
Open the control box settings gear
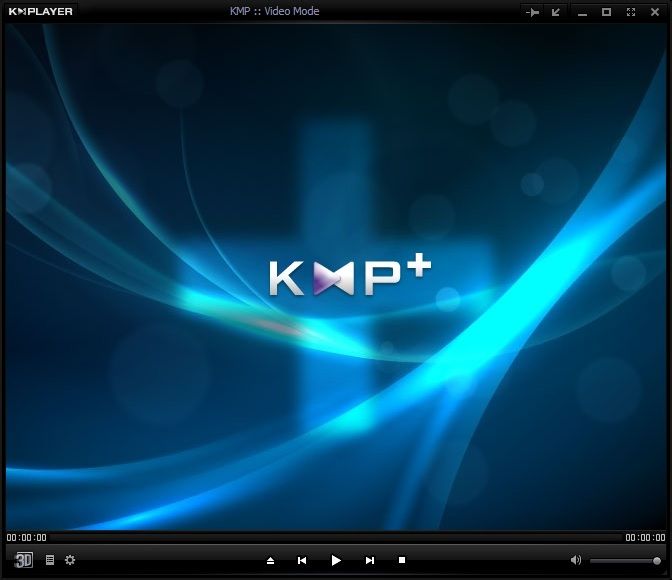tap(70, 560)
